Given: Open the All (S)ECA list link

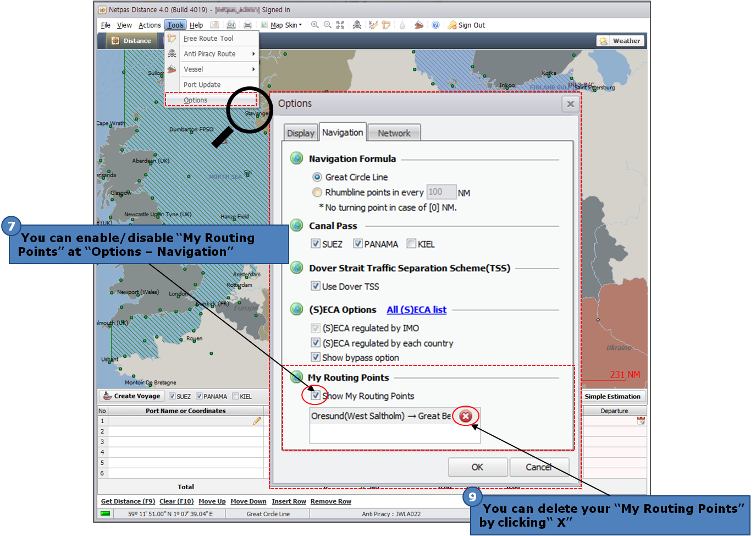Looking at the screenshot, I should point(416,310).
